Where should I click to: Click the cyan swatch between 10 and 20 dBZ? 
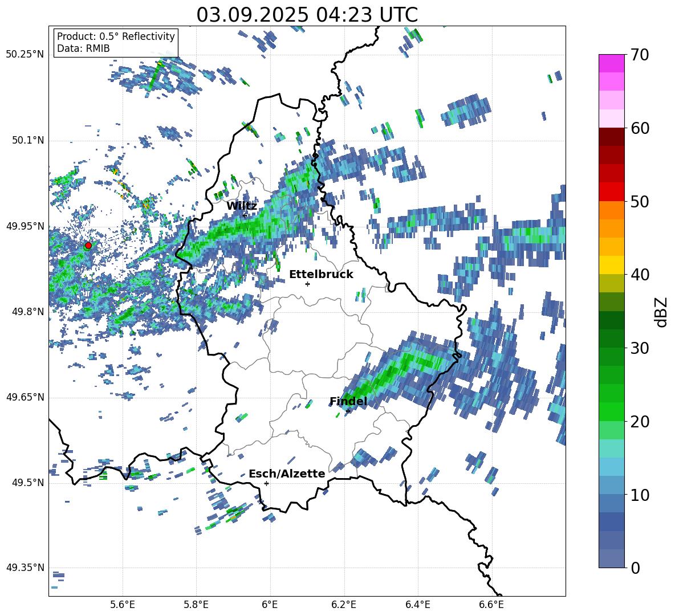point(611,448)
